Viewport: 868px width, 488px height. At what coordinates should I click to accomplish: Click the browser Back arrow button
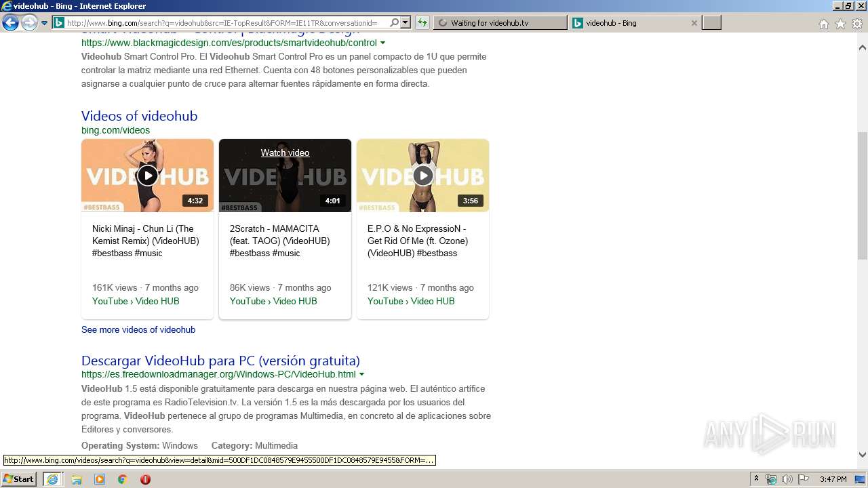(10, 23)
